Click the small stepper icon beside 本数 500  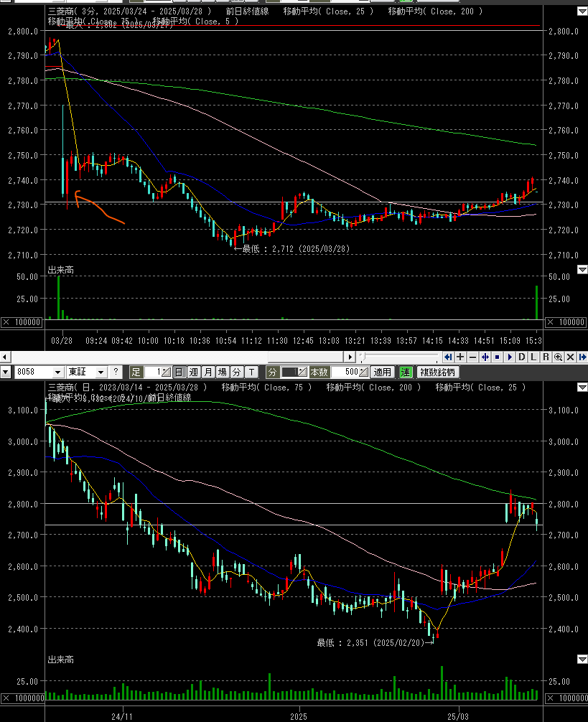(364, 372)
